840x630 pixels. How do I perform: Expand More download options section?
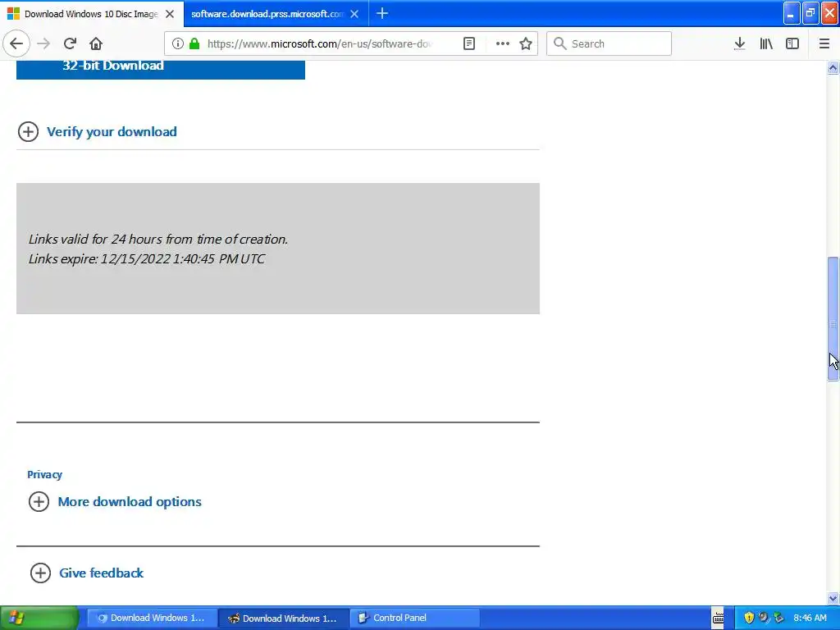[x=115, y=502]
